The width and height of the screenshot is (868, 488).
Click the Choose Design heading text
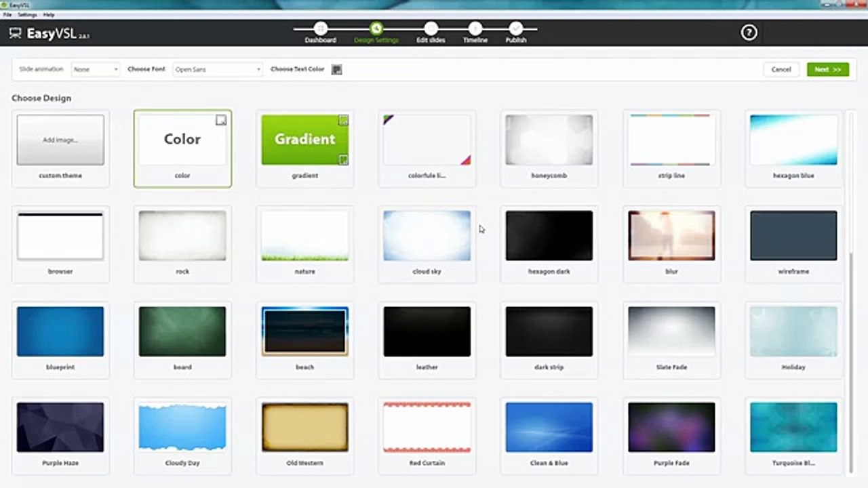pyautogui.click(x=41, y=98)
